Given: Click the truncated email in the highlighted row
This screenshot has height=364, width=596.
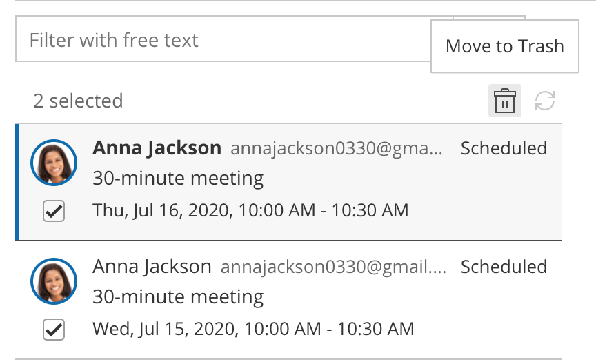Looking at the screenshot, I should [x=339, y=148].
